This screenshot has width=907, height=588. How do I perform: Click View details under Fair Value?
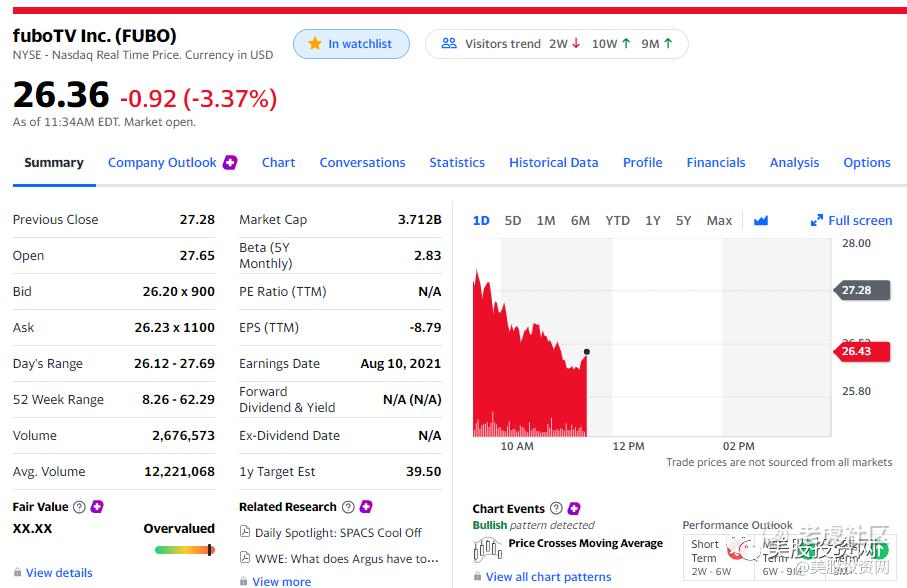click(x=59, y=572)
